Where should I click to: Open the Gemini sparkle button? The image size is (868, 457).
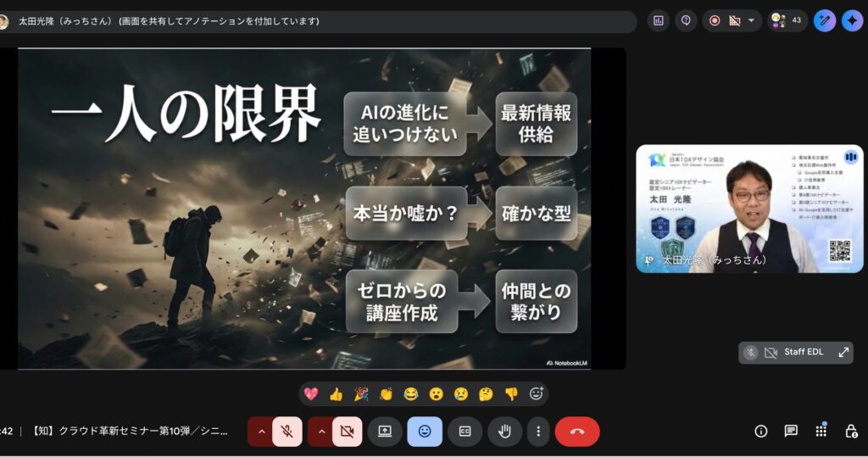tap(852, 20)
